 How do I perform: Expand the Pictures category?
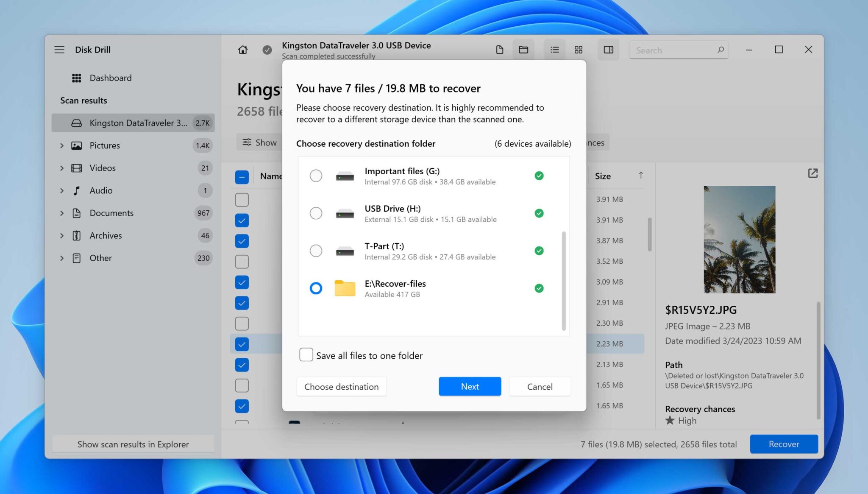point(62,145)
